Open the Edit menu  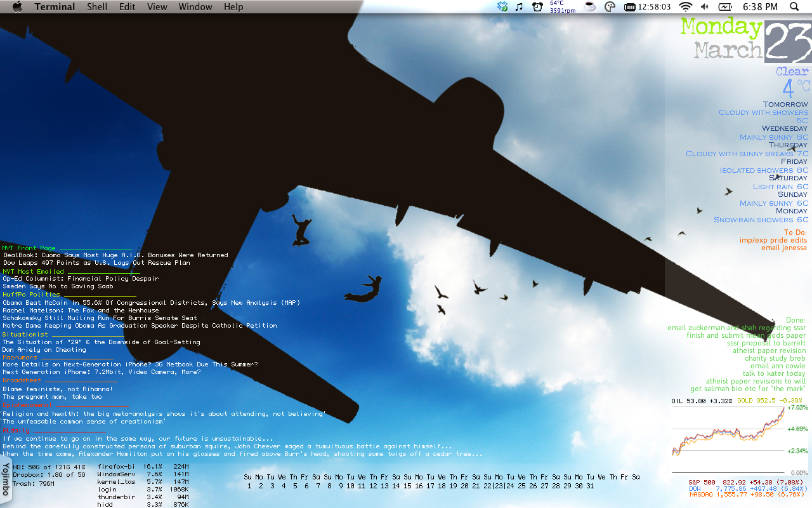128,7
